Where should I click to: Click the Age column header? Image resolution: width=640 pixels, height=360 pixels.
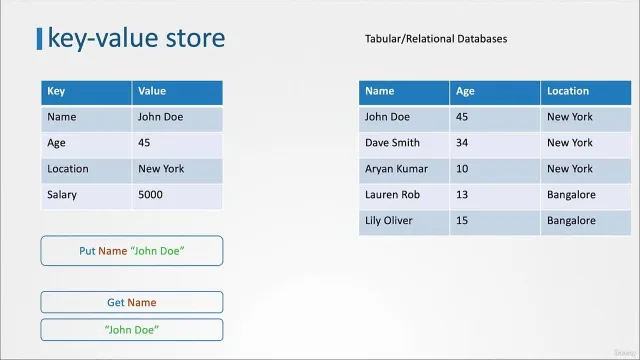(x=495, y=93)
